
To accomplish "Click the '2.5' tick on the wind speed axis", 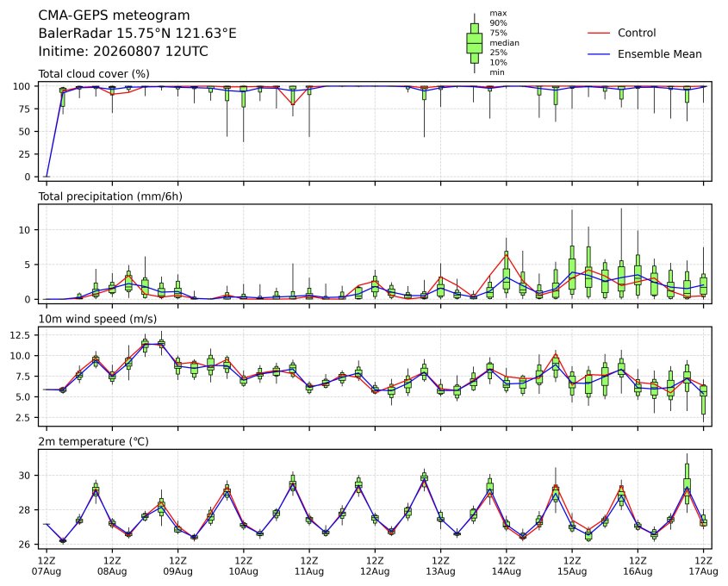I will click(x=22, y=418).
